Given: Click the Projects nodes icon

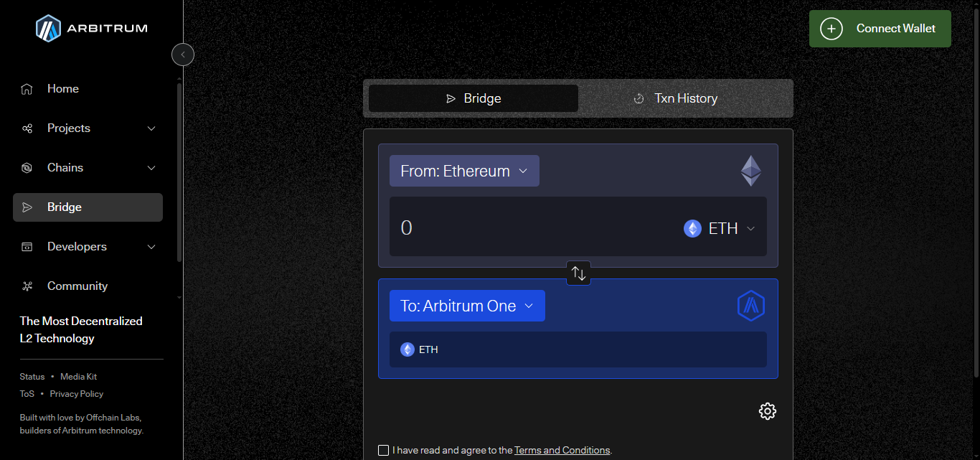Looking at the screenshot, I should click(x=27, y=128).
